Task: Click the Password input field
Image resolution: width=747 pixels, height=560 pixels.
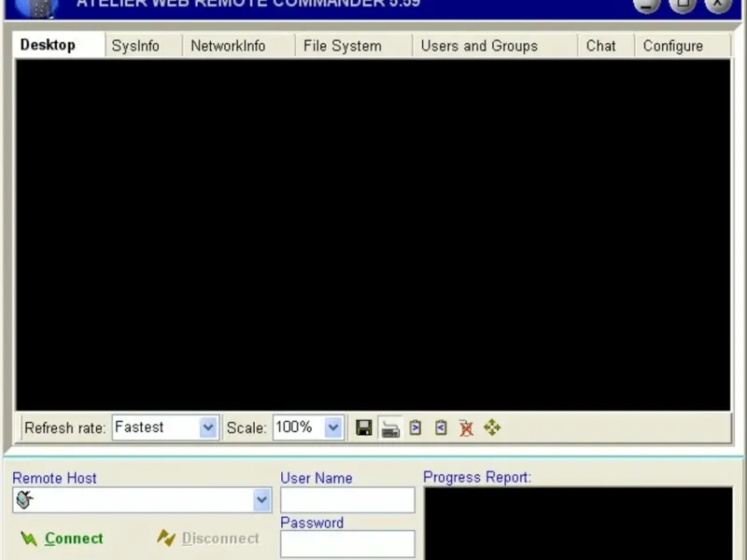Action: (347, 544)
